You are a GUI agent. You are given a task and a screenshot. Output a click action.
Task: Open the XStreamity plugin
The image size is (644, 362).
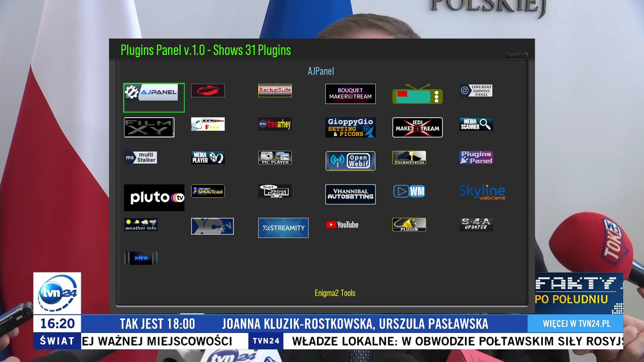pyautogui.click(x=283, y=228)
